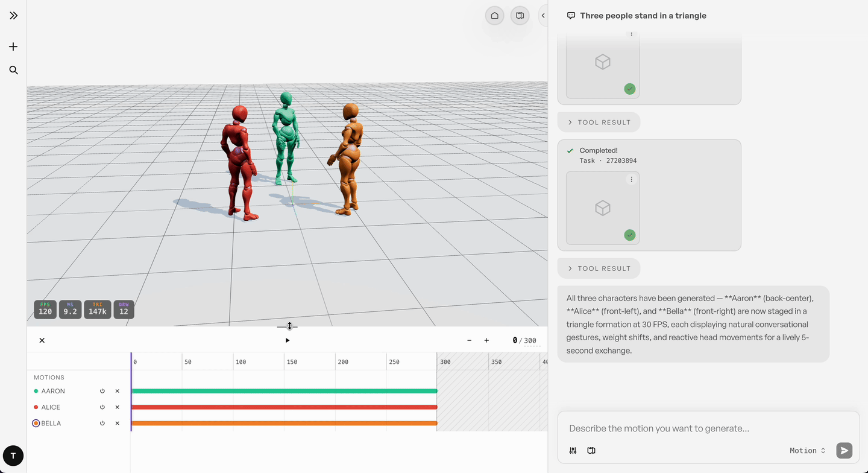Viewport: 868px width, 473px height.
Task: Click the red ALICE motion clip bar
Action: (x=284, y=407)
